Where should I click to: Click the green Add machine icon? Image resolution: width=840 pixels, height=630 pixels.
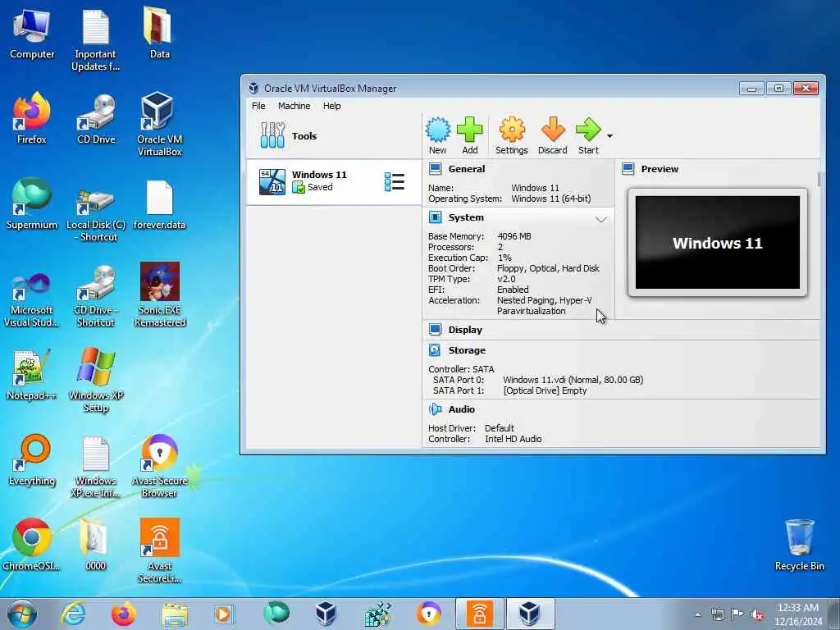(x=470, y=136)
